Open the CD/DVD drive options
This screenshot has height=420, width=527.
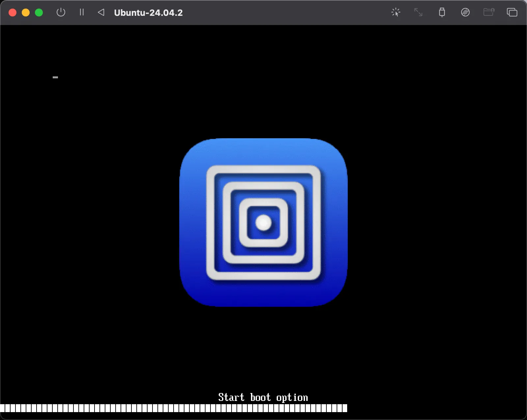(465, 13)
